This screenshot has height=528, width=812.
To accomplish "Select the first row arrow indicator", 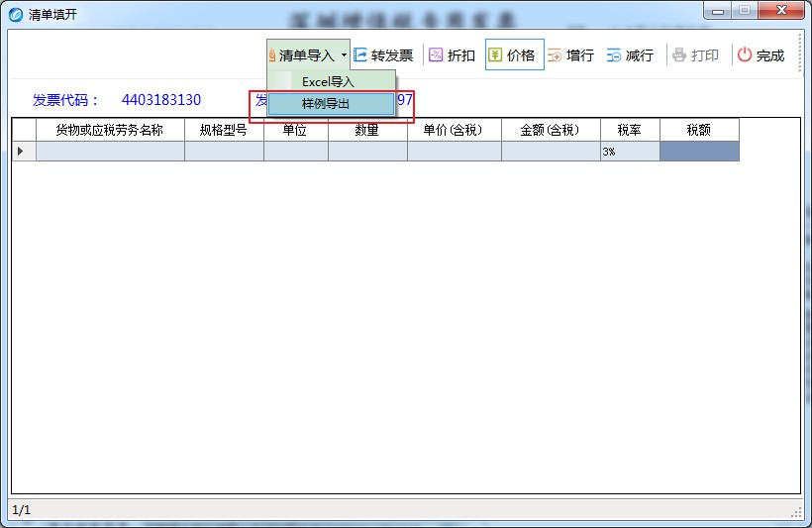I will tap(20, 151).
